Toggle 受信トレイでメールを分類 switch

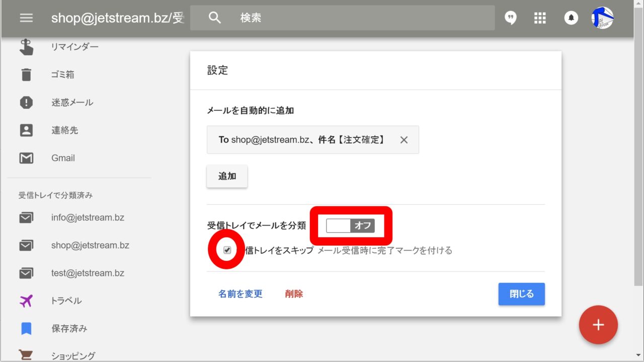[350, 226]
